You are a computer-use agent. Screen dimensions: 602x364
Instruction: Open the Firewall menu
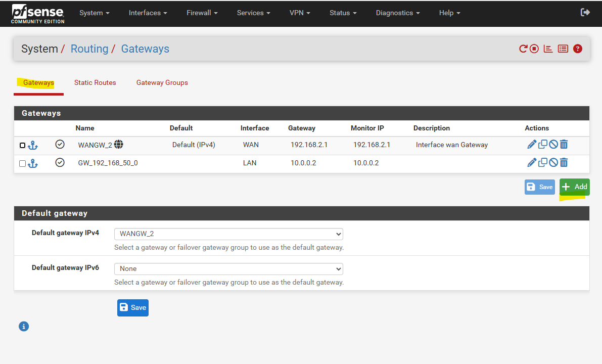pyautogui.click(x=202, y=13)
